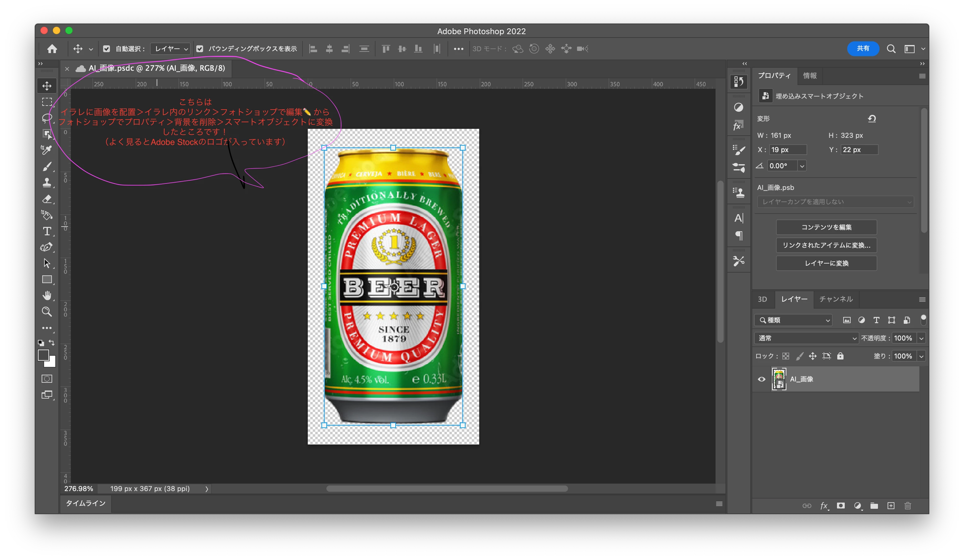Create a new layer with plus icon
The height and width of the screenshot is (560, 964).
tap(891, 506)
